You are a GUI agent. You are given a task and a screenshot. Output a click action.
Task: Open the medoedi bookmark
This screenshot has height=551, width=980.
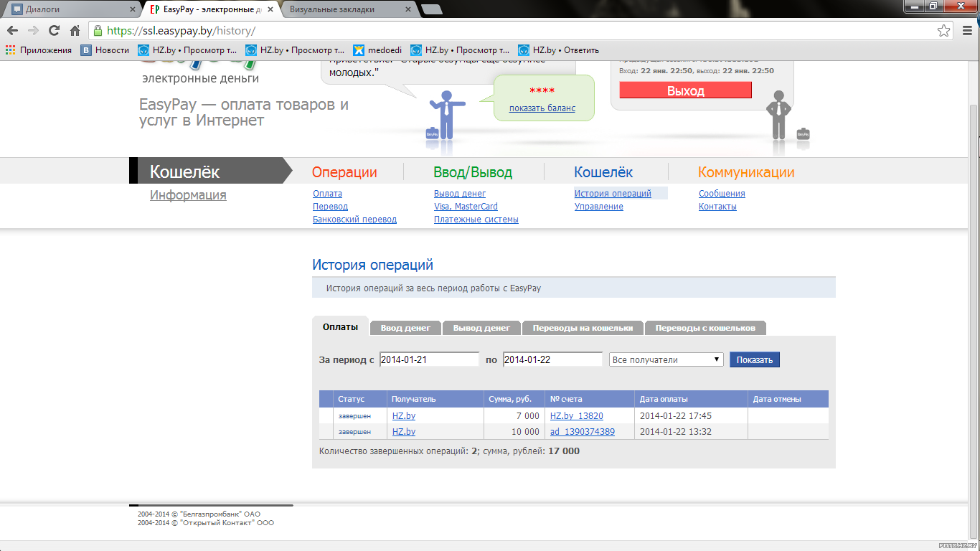coord(377,50)
